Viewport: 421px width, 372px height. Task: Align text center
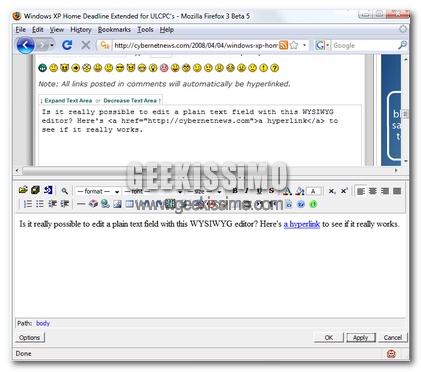373,191
